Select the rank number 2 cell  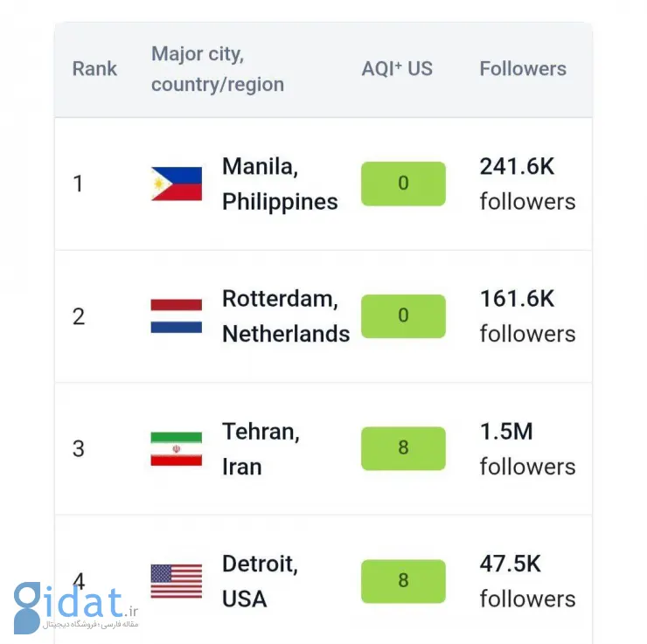pos(79,316)
